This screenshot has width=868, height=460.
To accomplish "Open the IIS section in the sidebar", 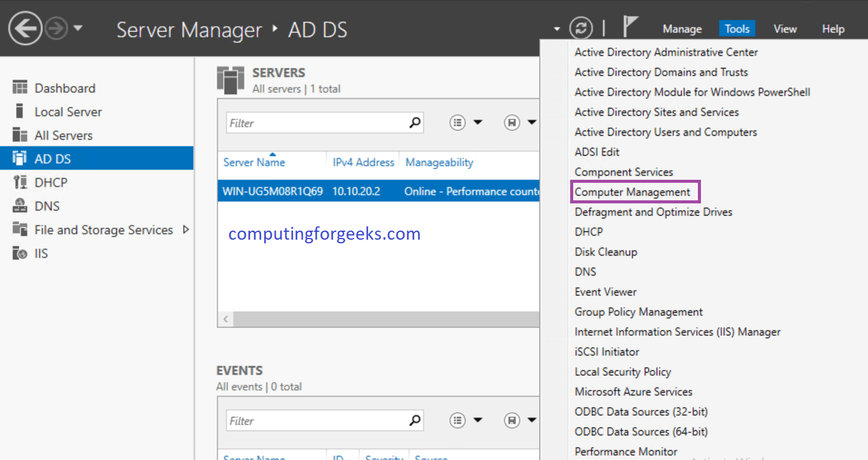I will pyautogui.click(x=40, y=253).
